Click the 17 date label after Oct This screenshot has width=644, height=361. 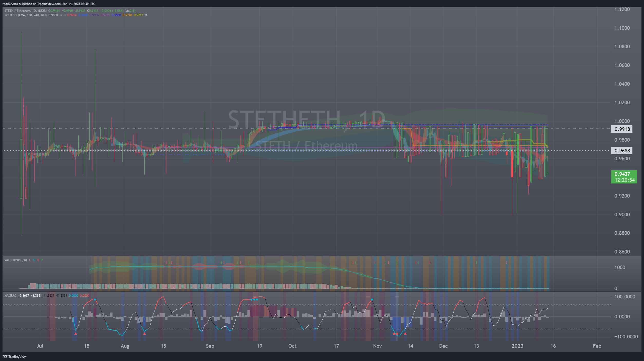[x=336, y=346]
